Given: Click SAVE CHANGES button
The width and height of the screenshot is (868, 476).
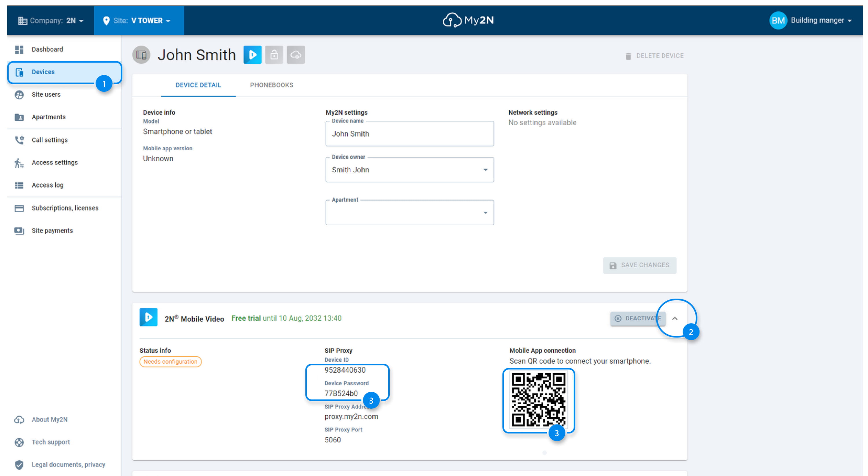Looking at the screenshot, I should (x=639, y=265).
